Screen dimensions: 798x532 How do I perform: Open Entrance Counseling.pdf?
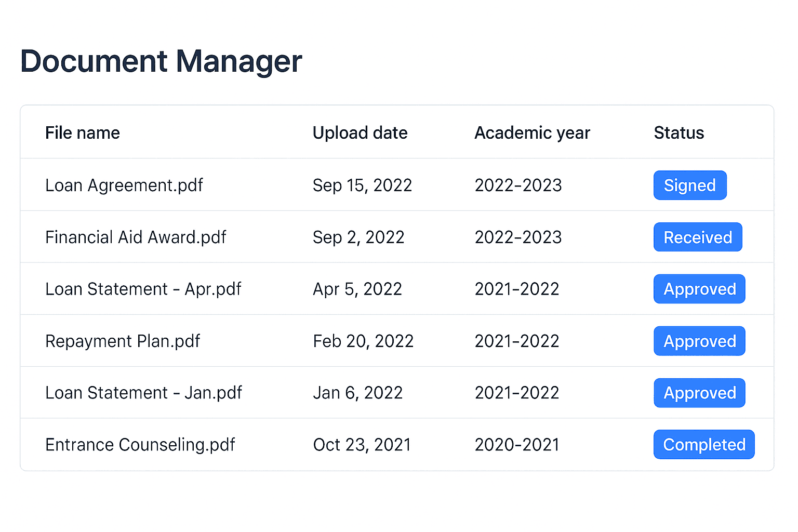(140, 445)
